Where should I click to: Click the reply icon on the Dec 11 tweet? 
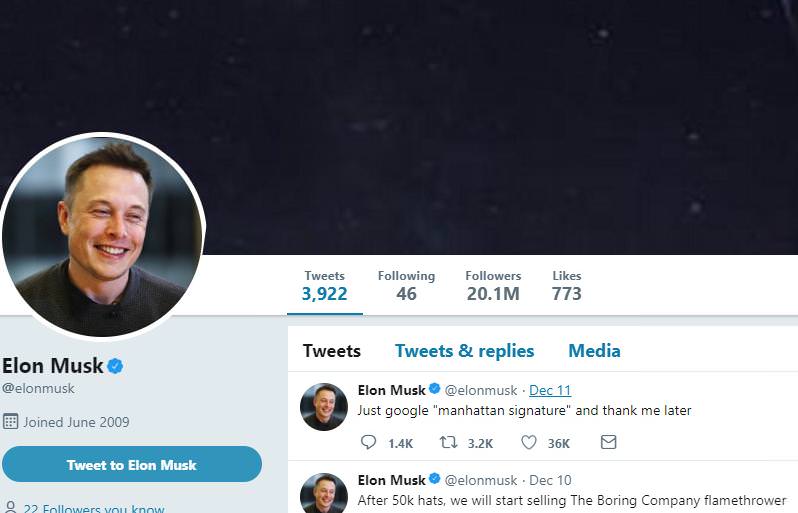[x=368, y=442]
